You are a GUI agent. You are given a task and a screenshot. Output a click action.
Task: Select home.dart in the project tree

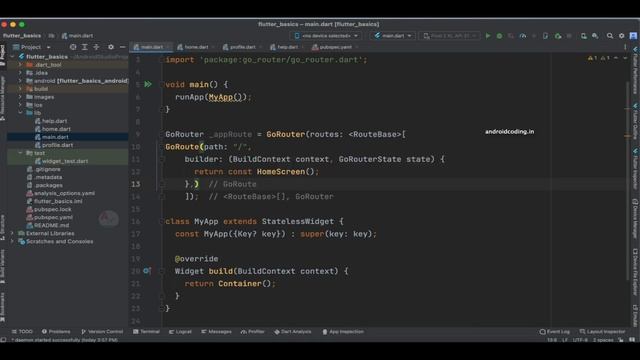pyautogui.click(x=56, y=129)
